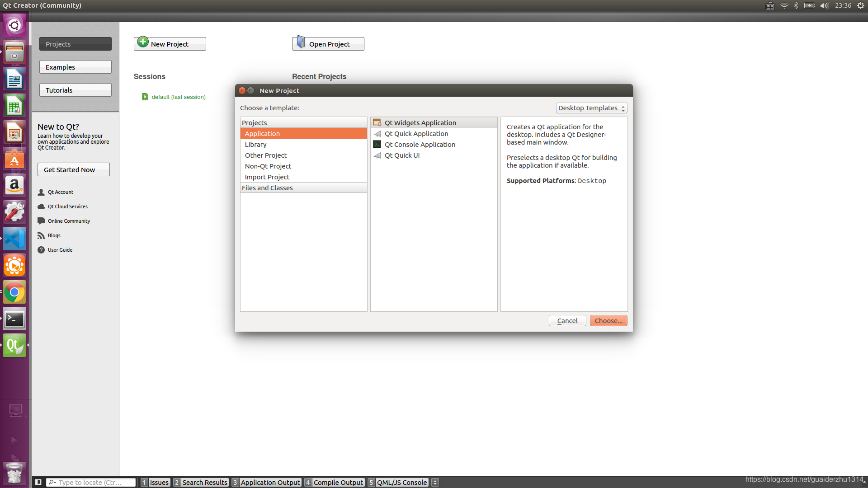
Task: Launch LibreOffice Impress from the dock
Action: coord(14,132)
